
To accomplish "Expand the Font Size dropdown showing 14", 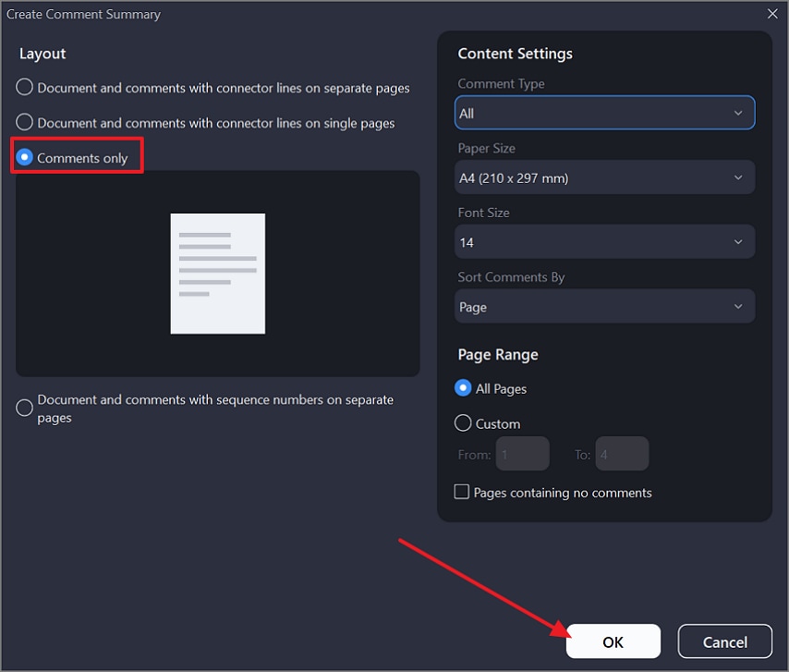I will click(604, 241).
